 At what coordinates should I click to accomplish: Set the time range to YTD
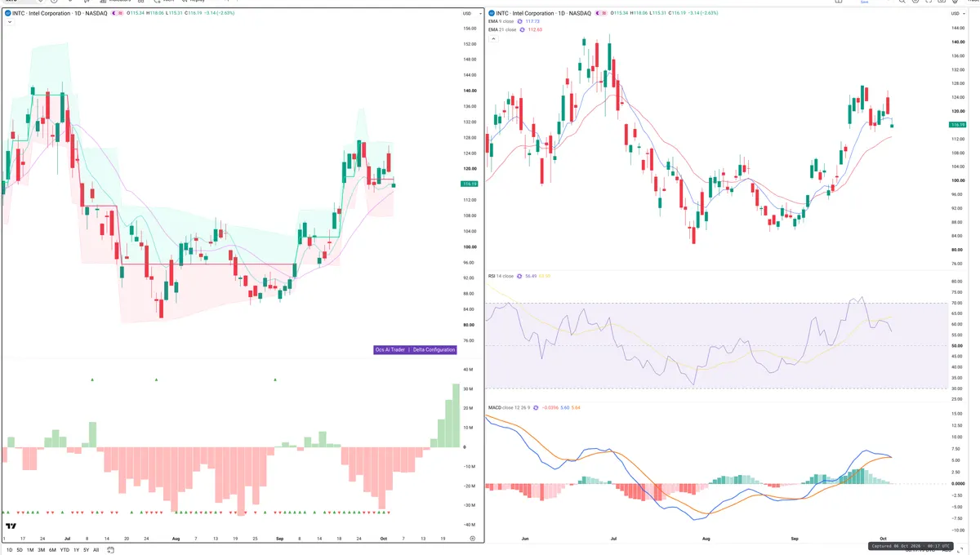65,550
